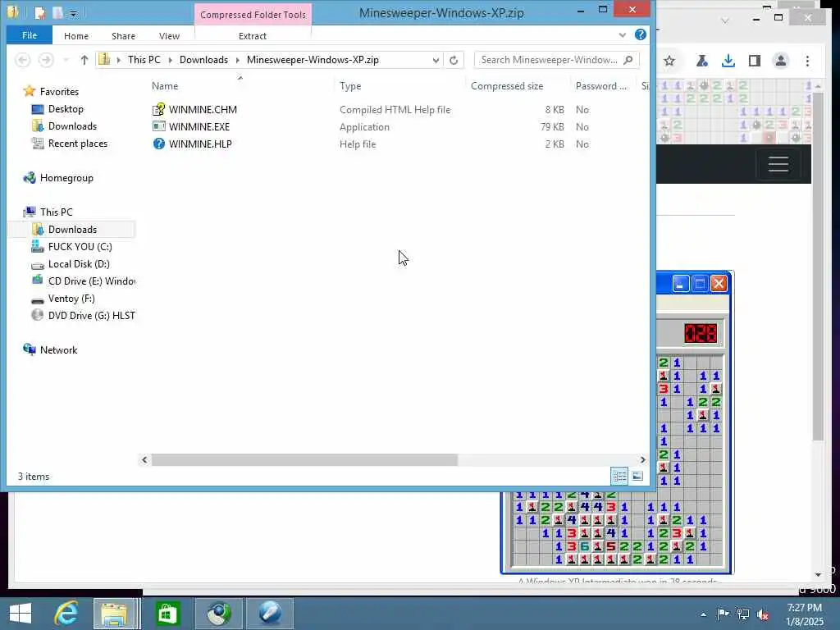Select the WINMINE.EXE file
This screenshot has height=630, width=840.
(199, 126)
